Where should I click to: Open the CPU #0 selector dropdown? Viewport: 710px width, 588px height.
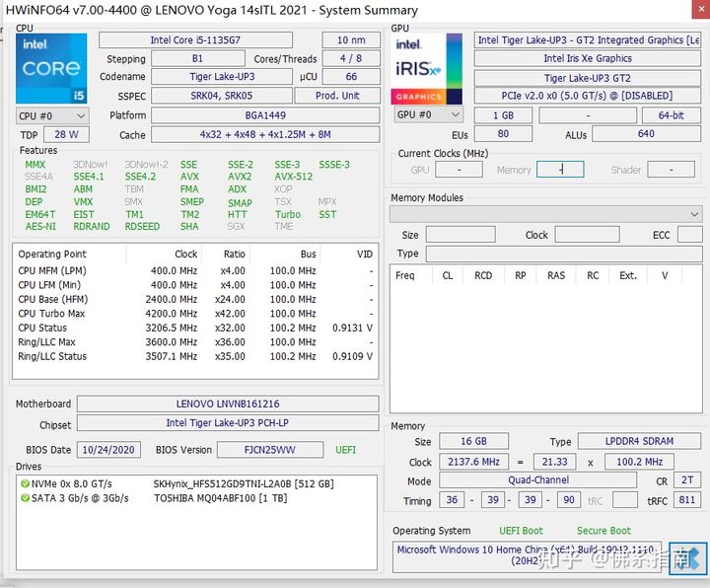(51, 115)
